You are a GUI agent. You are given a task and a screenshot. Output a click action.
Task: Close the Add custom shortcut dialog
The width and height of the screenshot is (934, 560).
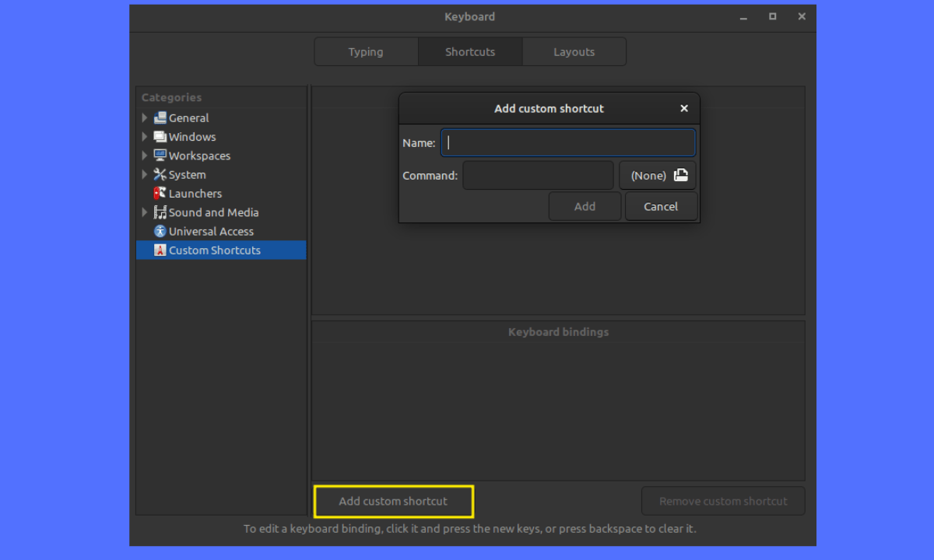tap(684, 109)
